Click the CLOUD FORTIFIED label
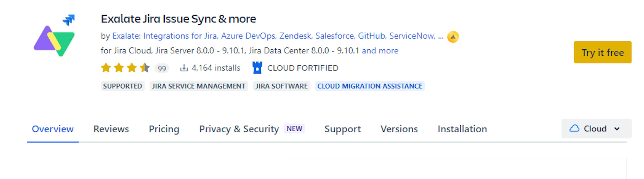The height and width of the screenshot is (179, 644). tap(303, 68)
